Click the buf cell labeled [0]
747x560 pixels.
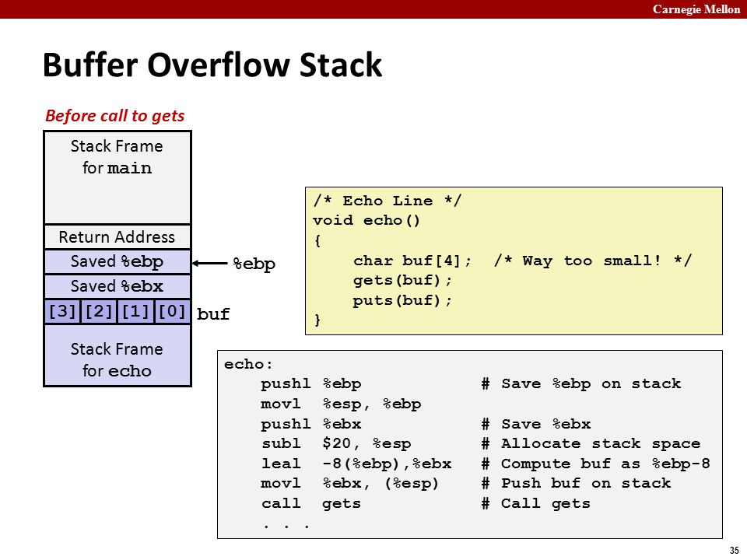coord(172,311)
